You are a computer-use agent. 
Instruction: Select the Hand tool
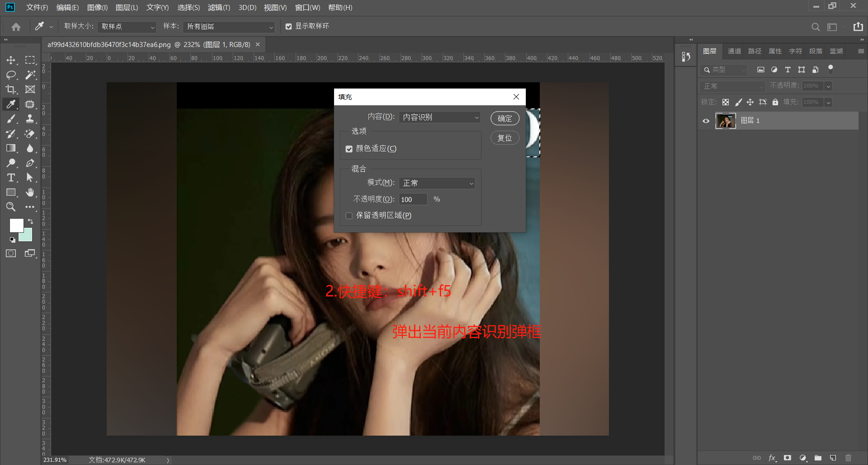(30, 193)
